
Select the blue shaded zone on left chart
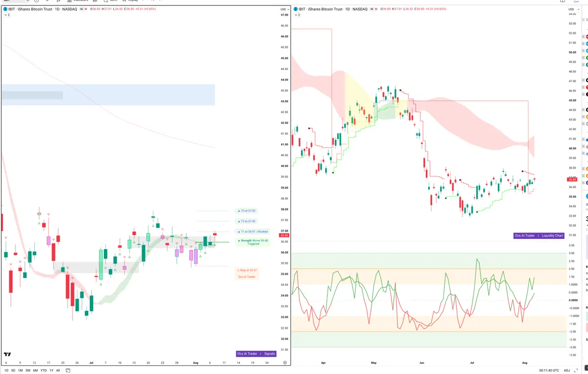[108, 94]
